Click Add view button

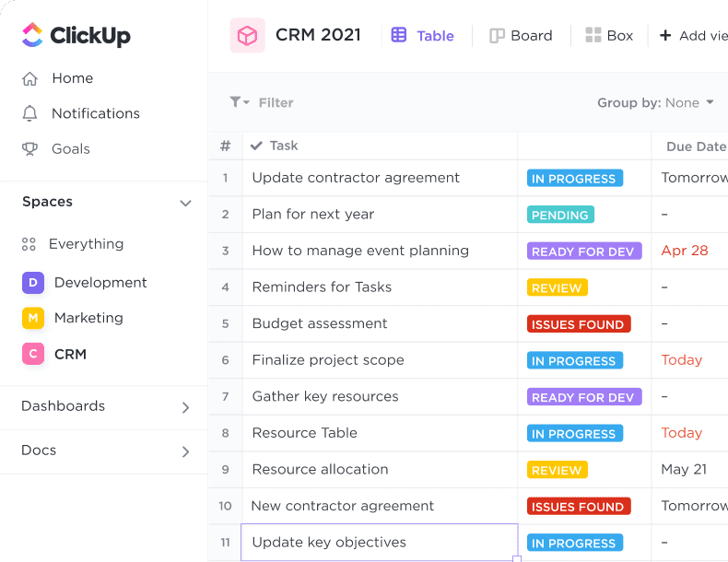click(x=694, y=35)
